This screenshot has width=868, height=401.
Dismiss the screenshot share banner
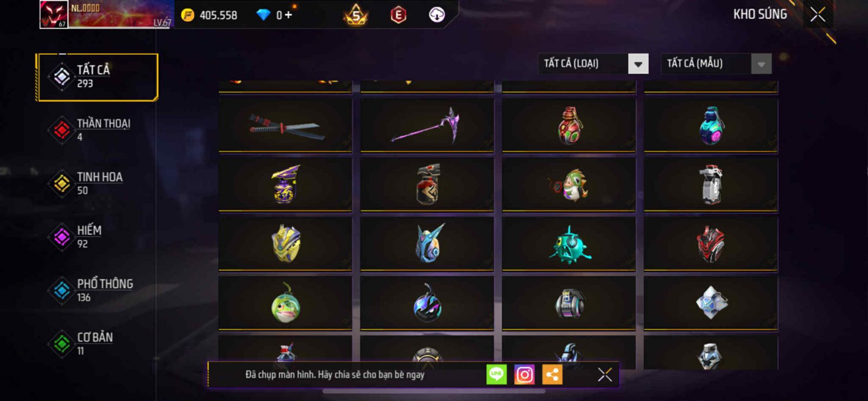pos(605,374)
